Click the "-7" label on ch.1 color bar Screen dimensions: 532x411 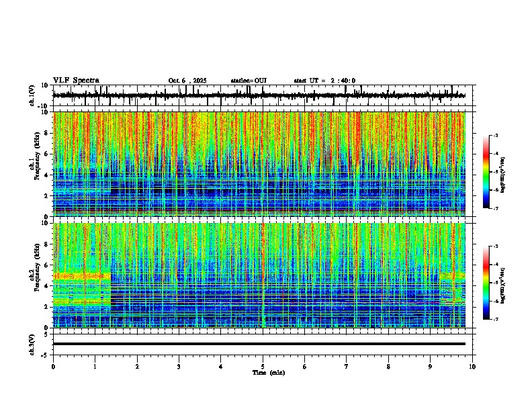495,208
